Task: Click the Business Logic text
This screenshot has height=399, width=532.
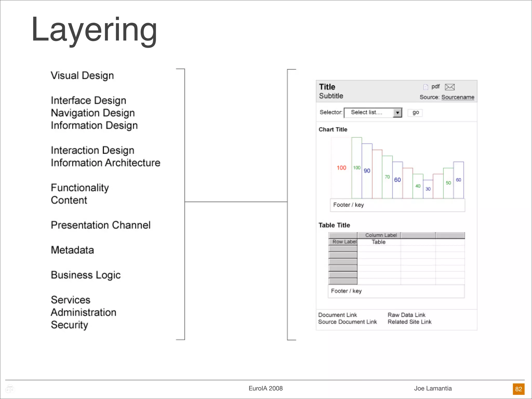Action: [86, 275]
